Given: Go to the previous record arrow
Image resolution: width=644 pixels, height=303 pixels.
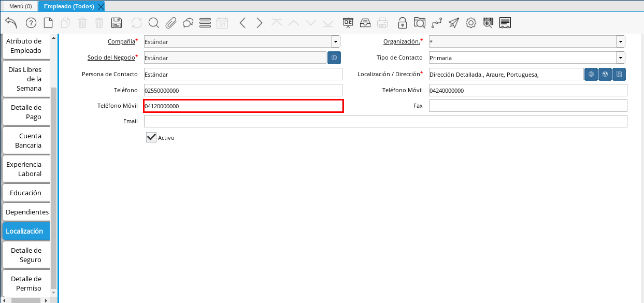Looking at the screenshot, I should (242, 23).
